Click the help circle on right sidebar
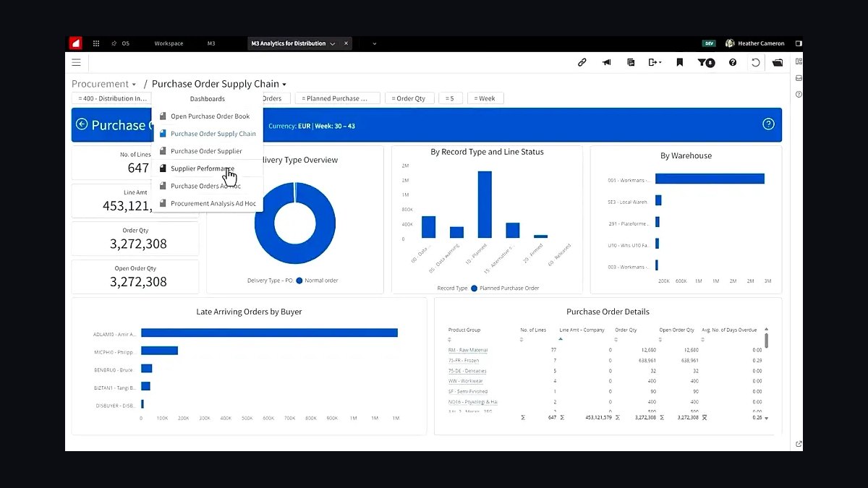Viewport: 868px width, 488px height. [x=799, y=94]
